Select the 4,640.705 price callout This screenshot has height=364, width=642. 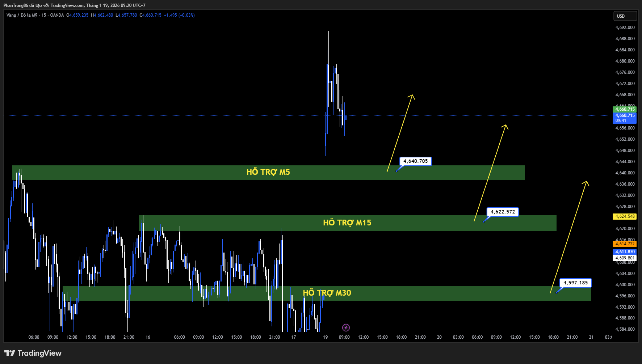pos(415,161)
